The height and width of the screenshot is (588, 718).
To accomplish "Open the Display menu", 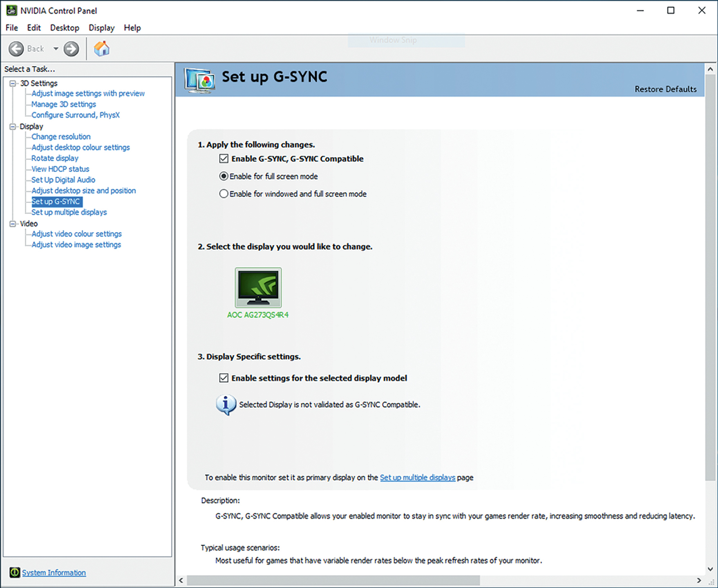I will pos(102,28).
